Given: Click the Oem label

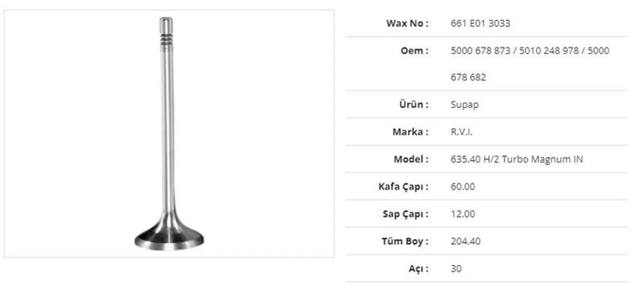Looking at the screenshot, I should point(415,51).
